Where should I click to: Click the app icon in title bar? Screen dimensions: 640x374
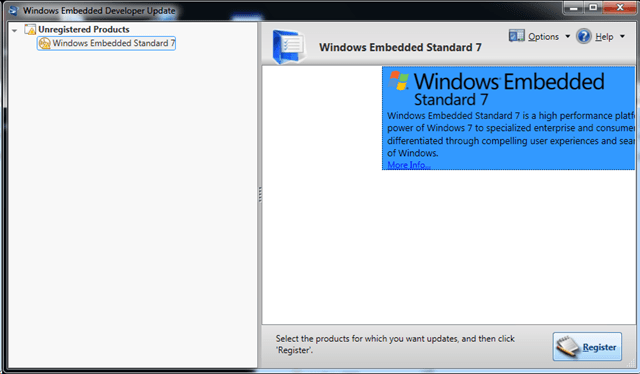pyautogui.click(x=13, y=11)
